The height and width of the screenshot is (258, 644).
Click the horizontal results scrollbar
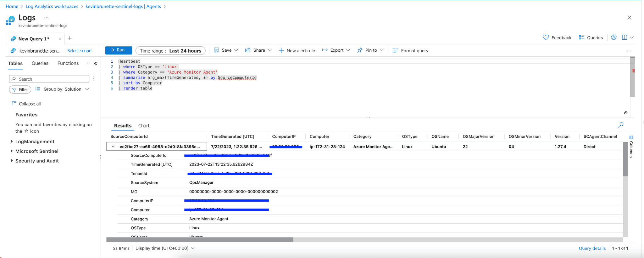click(200, 240)
